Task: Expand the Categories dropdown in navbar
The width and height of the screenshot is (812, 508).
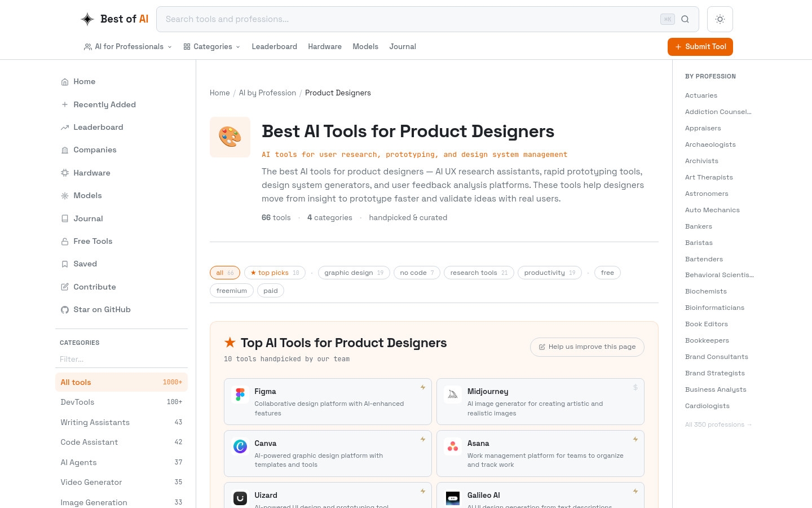Action: point(212,47)
